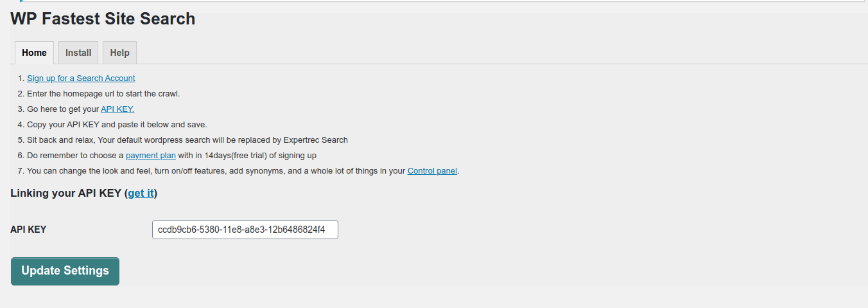Open the 'API KEY.' link in step 3
This screenshot has height=308, width=868.
coord(117,109)
